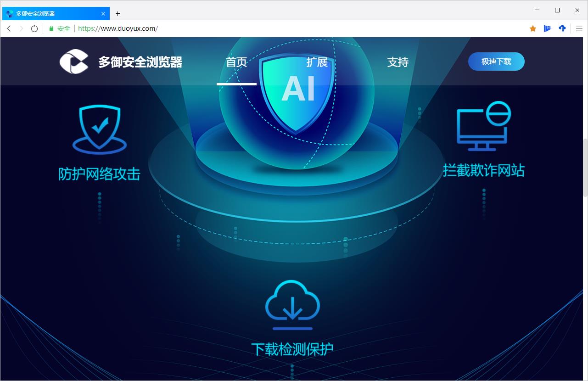This screenshot has width=588, height=381.
Task: Click the 极速下载 download button
Action: [496, 61]
